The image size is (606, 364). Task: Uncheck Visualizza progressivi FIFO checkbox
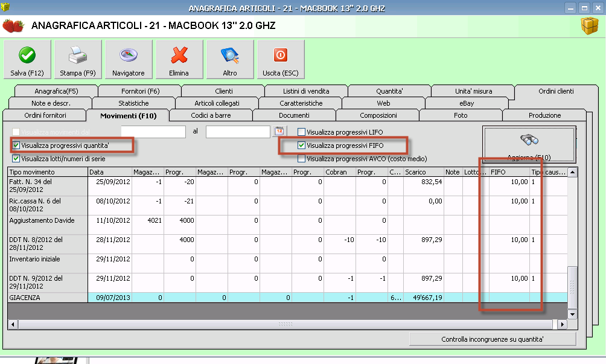tap(301, 145)
